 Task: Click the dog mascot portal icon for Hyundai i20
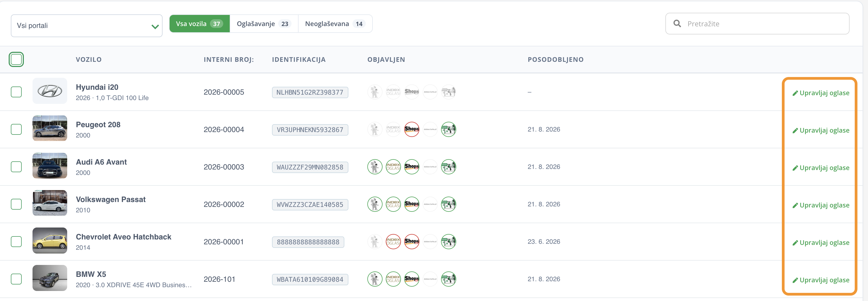point(375,92)
